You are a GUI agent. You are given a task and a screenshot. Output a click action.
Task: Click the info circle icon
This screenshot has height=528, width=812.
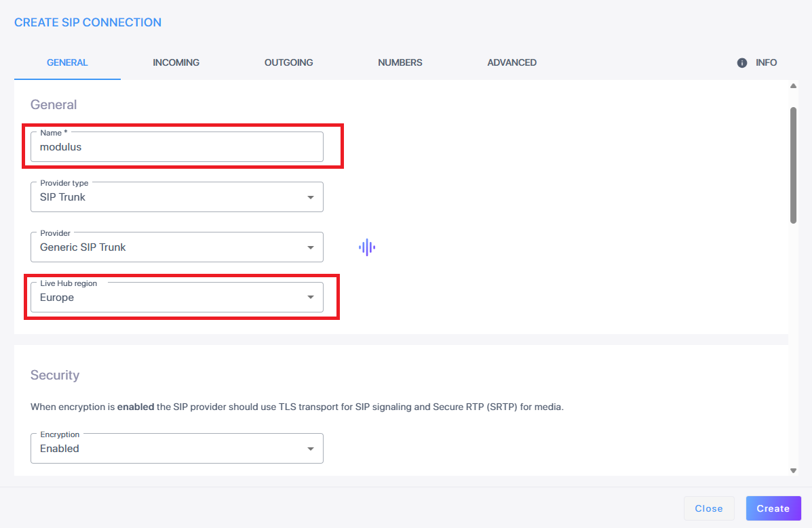(x=741, y=63)
